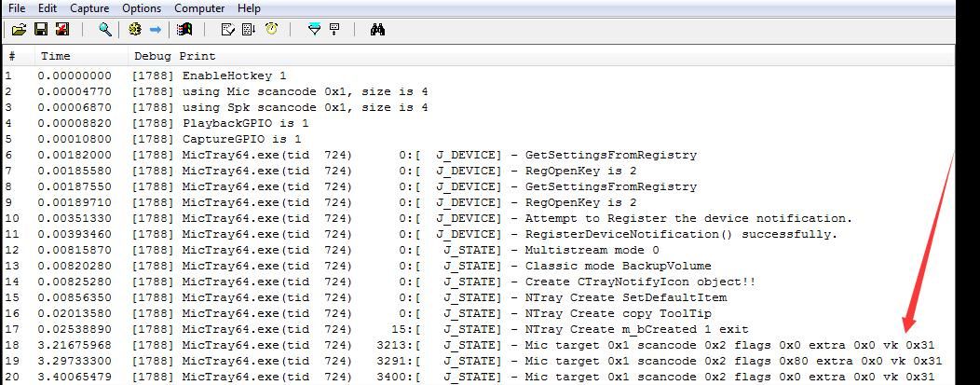This screenshot has height=385, width=980.
Task: Select 'NTray Create m_bCreated 1 exit' row
Action: click(478, 329)
